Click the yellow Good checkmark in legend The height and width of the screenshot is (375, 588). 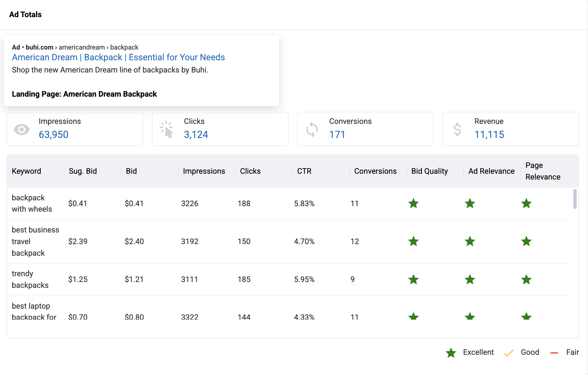click(508, 353)
